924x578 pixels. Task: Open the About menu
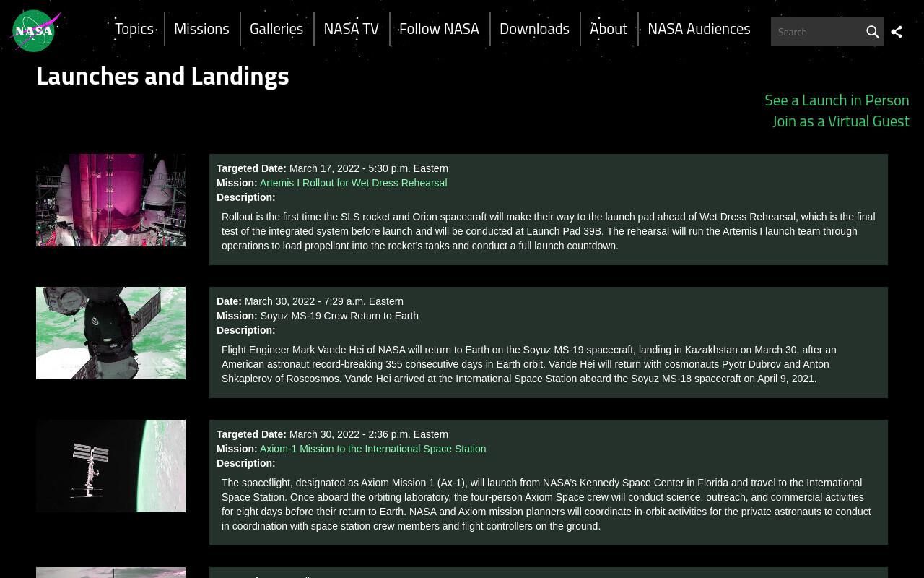[609, 29]
